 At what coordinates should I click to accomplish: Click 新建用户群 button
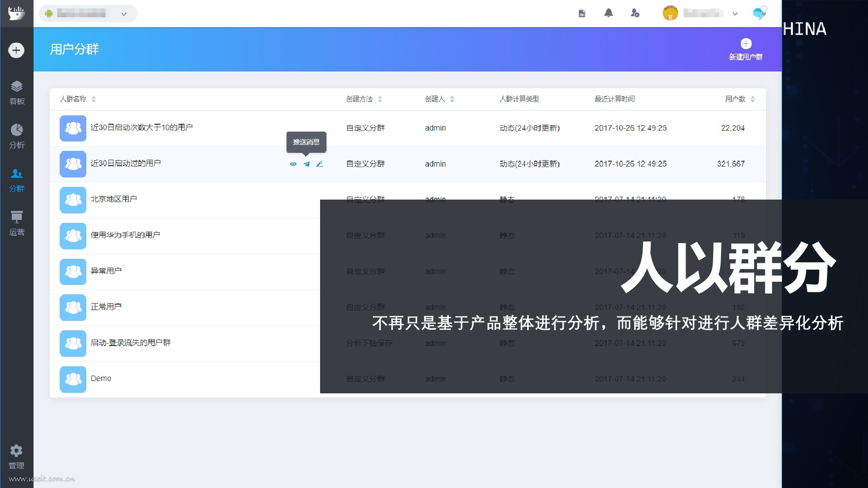click(x=746, y=49)
